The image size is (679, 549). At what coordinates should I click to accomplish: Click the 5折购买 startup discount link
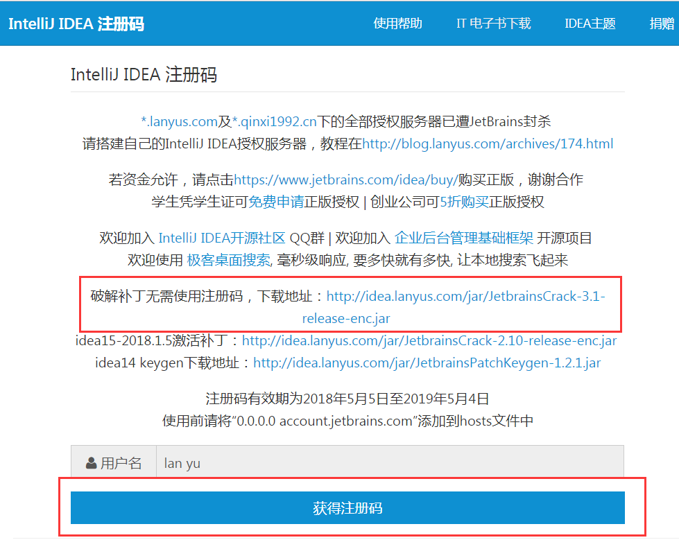[x=464, y=202]
